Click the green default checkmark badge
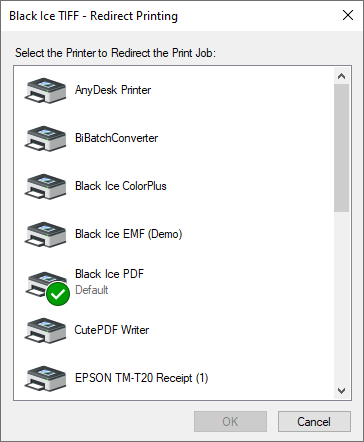 (x=58, y=294)
